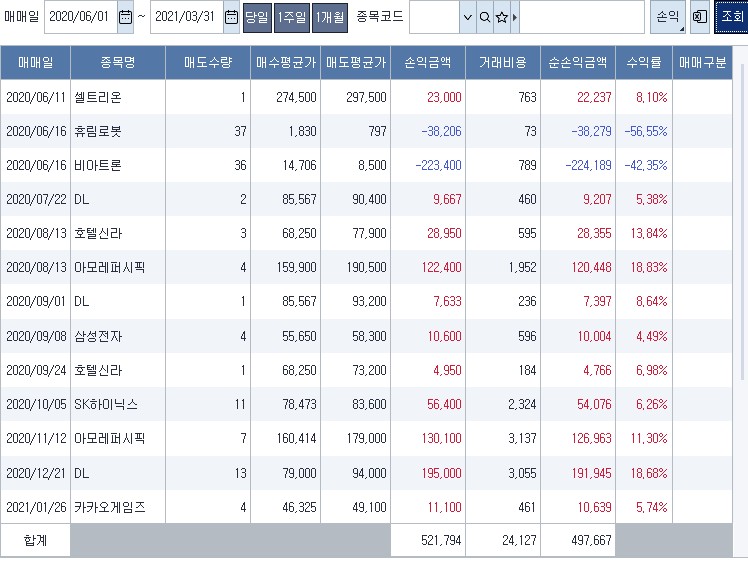Expand the 종목코드 dropdown arrow
This screenshot has height=561, width=748.
468,17
